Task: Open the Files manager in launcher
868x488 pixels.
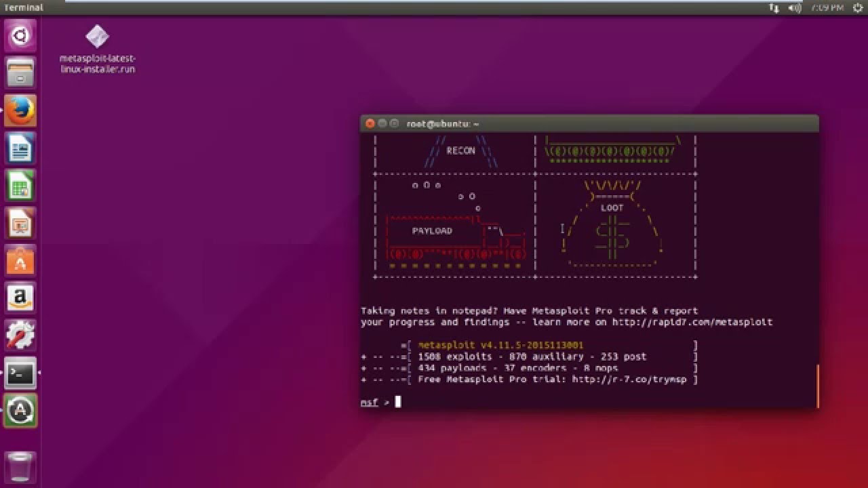Action: (x=20, y=73)
